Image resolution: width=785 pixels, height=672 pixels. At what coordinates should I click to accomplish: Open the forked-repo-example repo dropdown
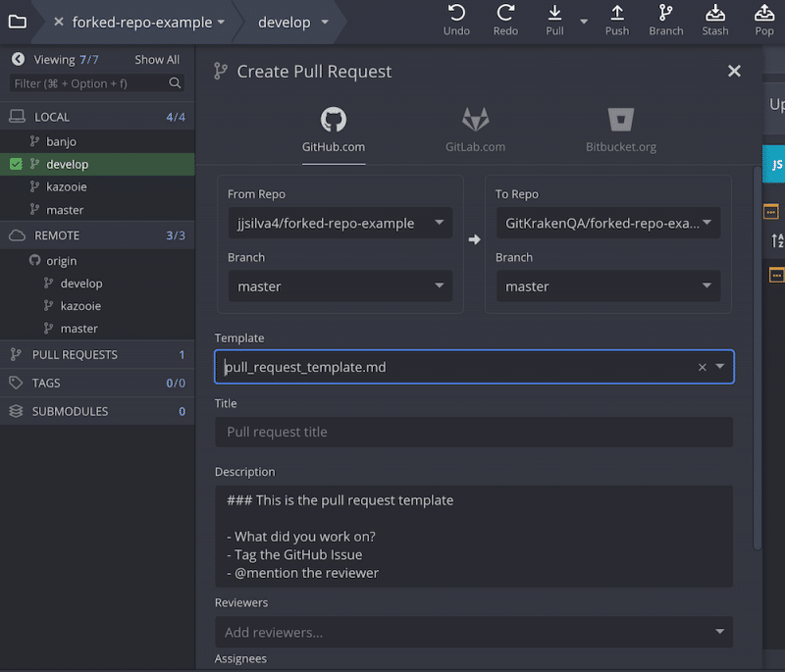pos(221,22)
